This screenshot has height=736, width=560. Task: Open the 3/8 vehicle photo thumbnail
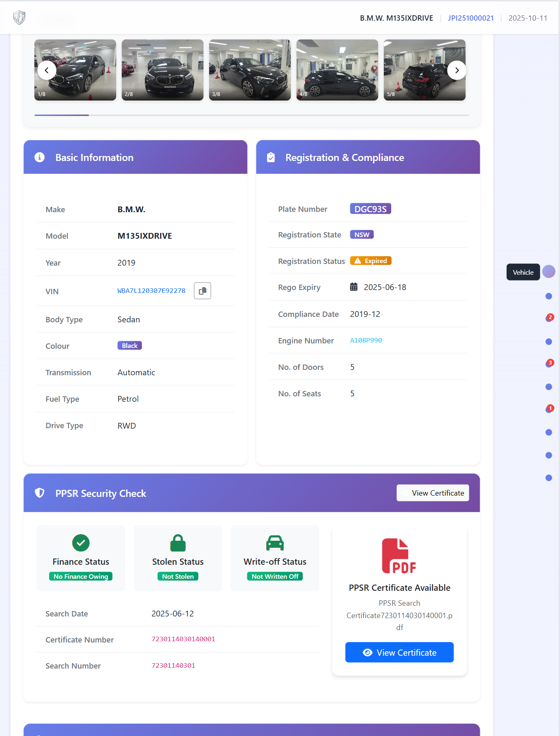pyautogui.click(x=250, y=70)
